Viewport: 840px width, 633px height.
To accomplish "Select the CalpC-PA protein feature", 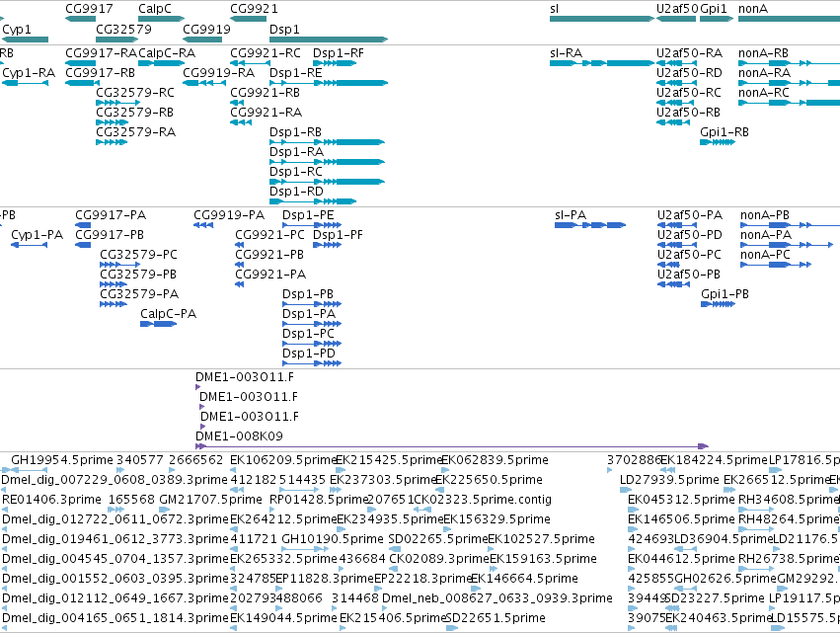I will coord(159,324).
